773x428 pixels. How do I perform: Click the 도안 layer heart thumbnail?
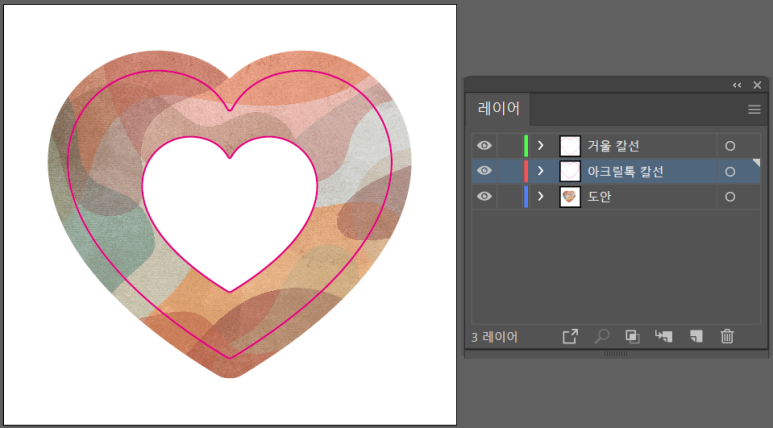point(570,197)
